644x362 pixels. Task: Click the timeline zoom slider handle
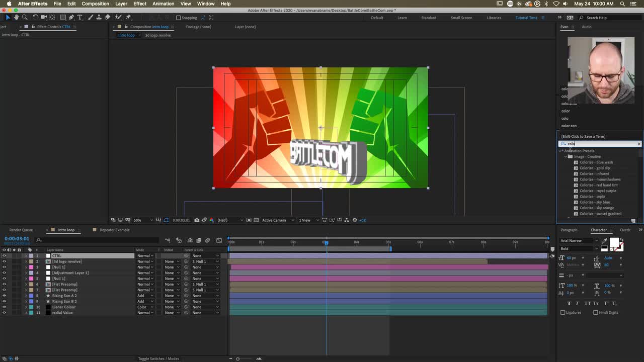tap(237, 359)
